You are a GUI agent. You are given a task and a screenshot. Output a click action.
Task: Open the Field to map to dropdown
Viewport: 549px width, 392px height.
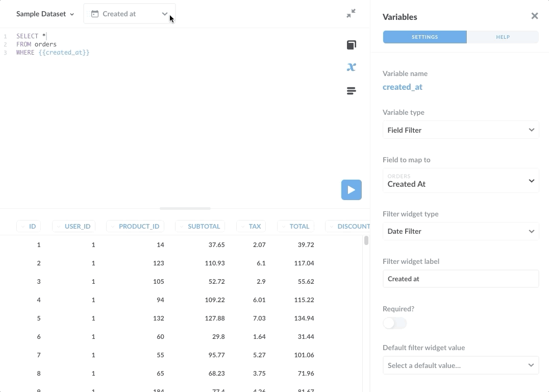pos(460,181)
